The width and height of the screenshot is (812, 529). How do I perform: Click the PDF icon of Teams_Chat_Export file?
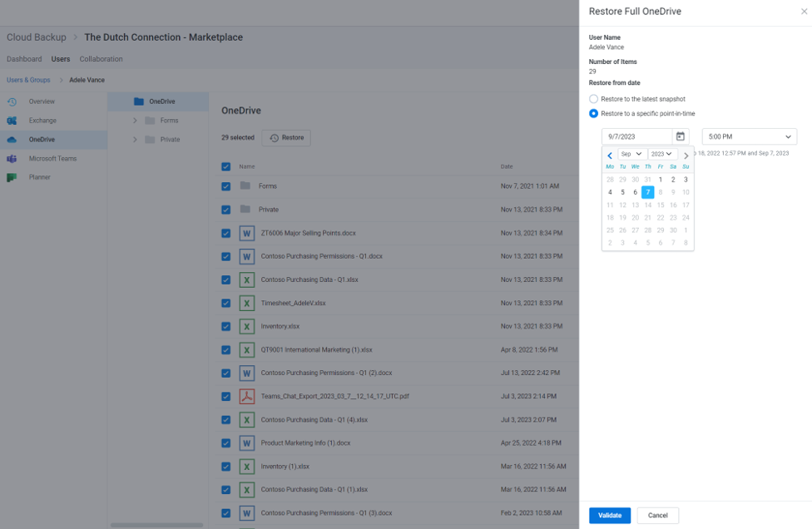246,397
